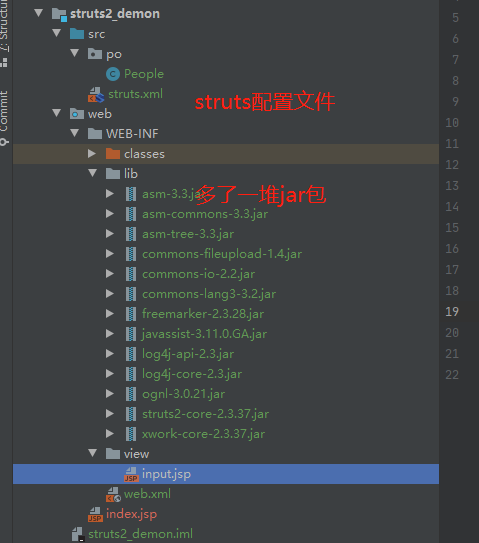Click the src folder name
Image resolution: width=479 pixels, height=543 pixels.
tap(96, 34)
